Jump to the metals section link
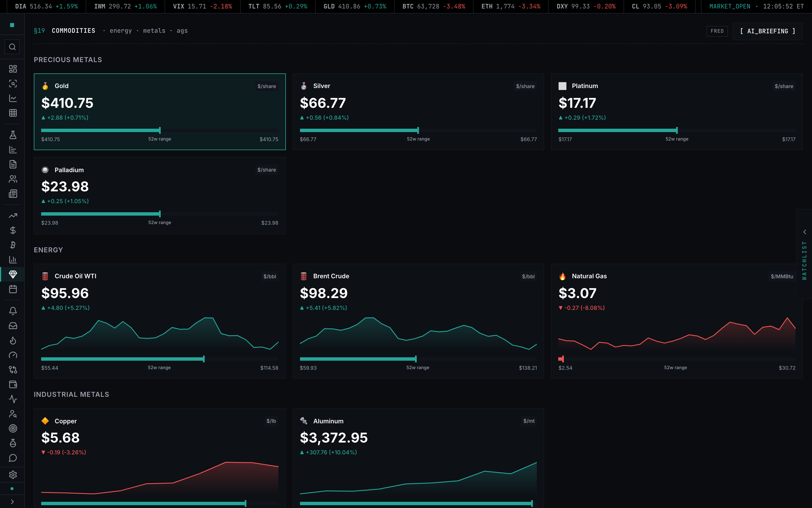The width and height of the screenshot is (812, 508). point(154,30)
